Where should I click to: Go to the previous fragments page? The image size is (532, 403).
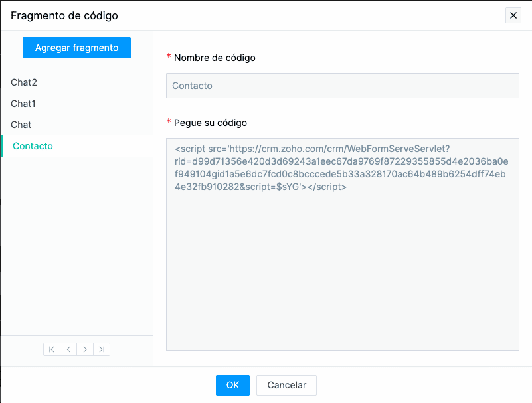(68, 349)
